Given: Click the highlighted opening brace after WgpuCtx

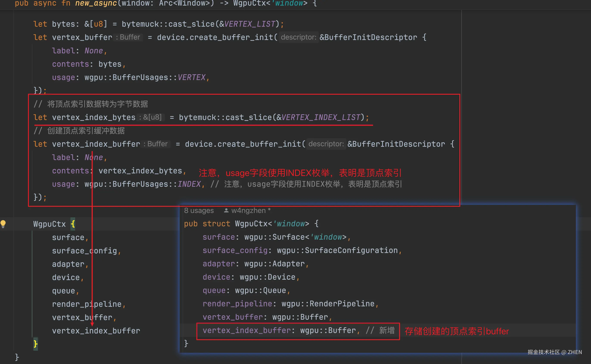Looking at the screenshot, I should point(73,224).
